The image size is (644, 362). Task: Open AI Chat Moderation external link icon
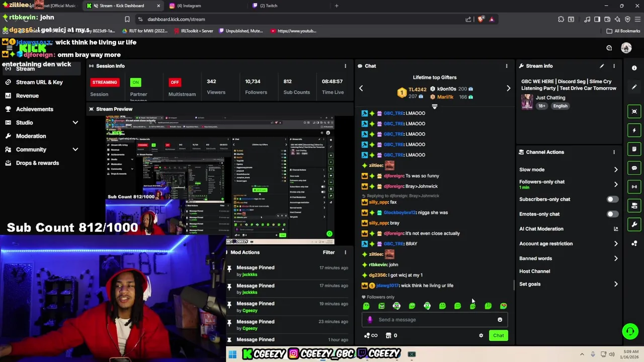(616, 229)
